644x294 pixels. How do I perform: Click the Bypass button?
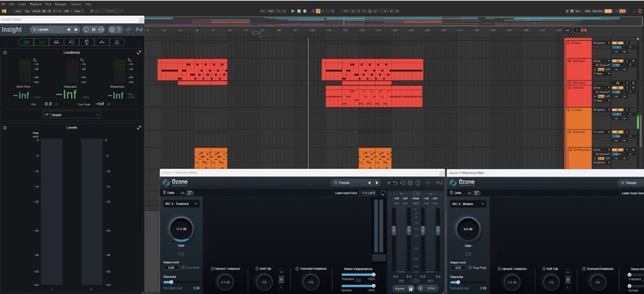[x=399, y=288]
